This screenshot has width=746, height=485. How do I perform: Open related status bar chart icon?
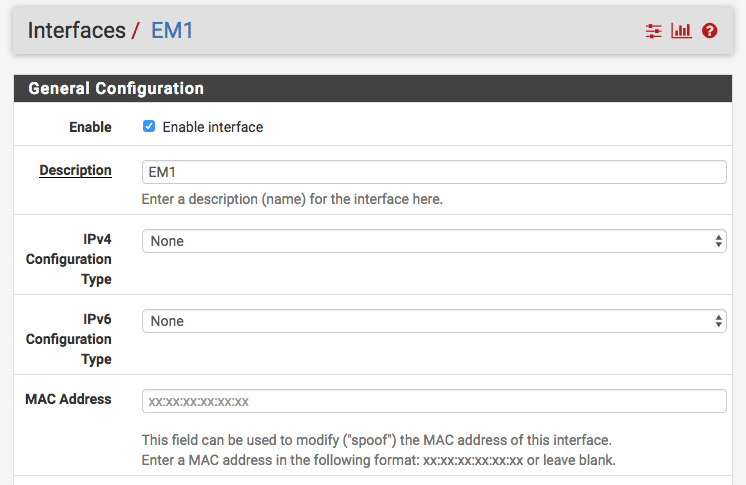pyautogui.click(x=682, y=31)
